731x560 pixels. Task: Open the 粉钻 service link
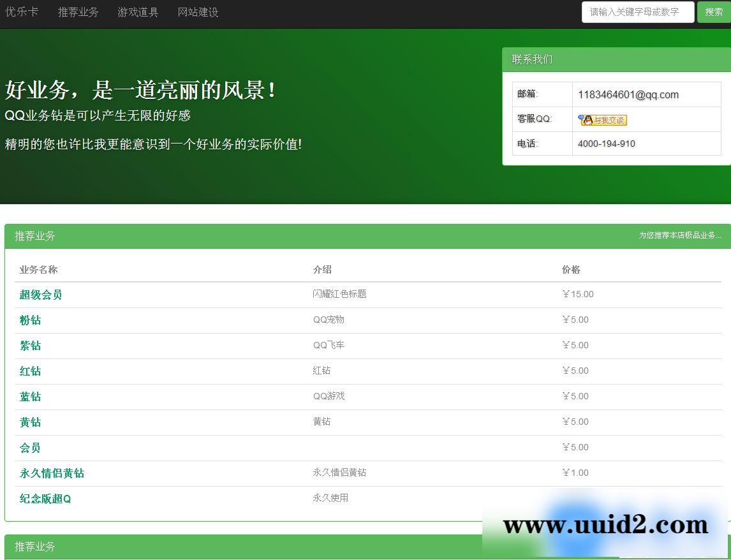point(29,320)
